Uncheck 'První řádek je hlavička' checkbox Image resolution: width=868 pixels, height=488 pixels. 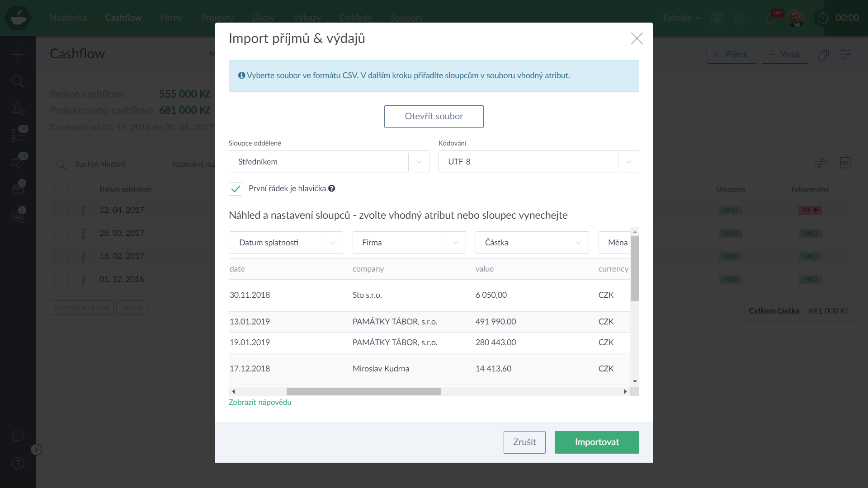(236, 189)
